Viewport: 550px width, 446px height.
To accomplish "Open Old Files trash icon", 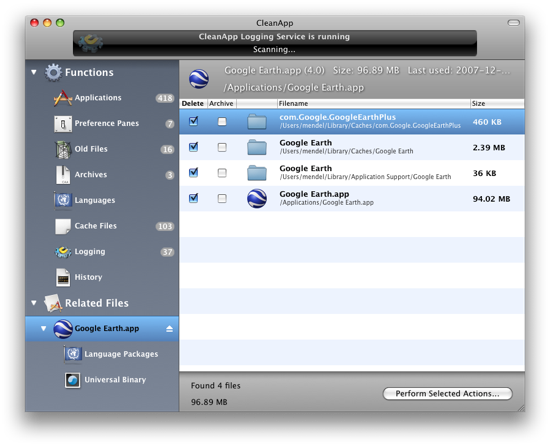I will 63,149.
